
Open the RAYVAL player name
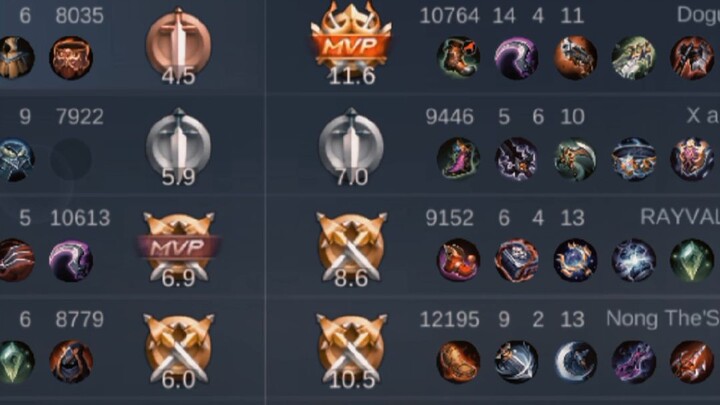point(680,217)
